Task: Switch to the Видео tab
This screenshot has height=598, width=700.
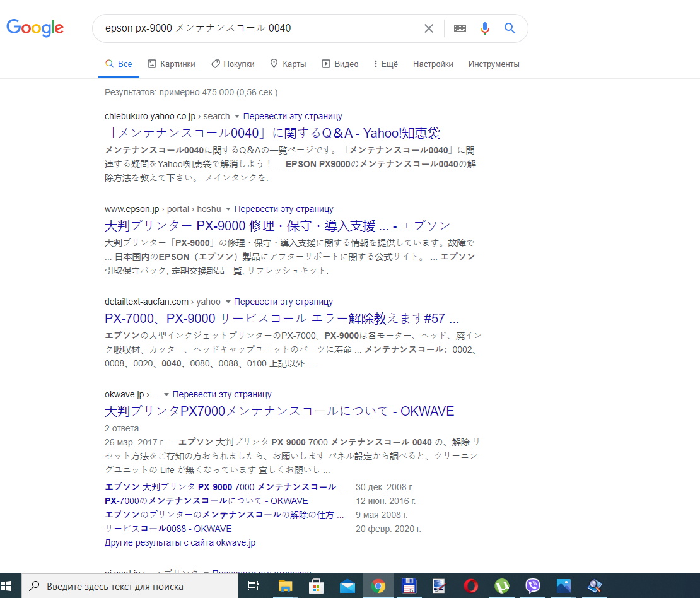Action: [x=340, y=64]
